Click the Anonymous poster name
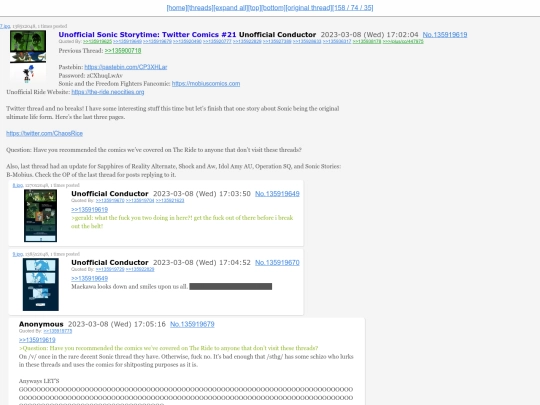Image resolution: width=540 pixels, height=405 pixels. point(41,324)
